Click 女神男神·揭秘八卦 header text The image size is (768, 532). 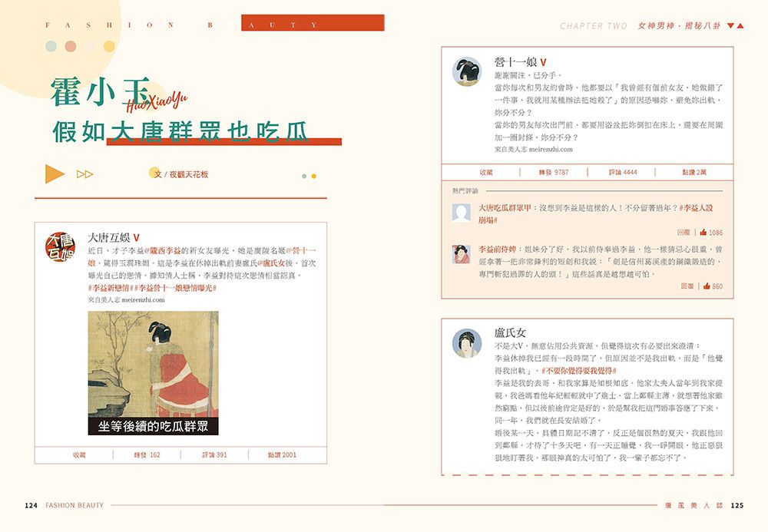[679, 26]
